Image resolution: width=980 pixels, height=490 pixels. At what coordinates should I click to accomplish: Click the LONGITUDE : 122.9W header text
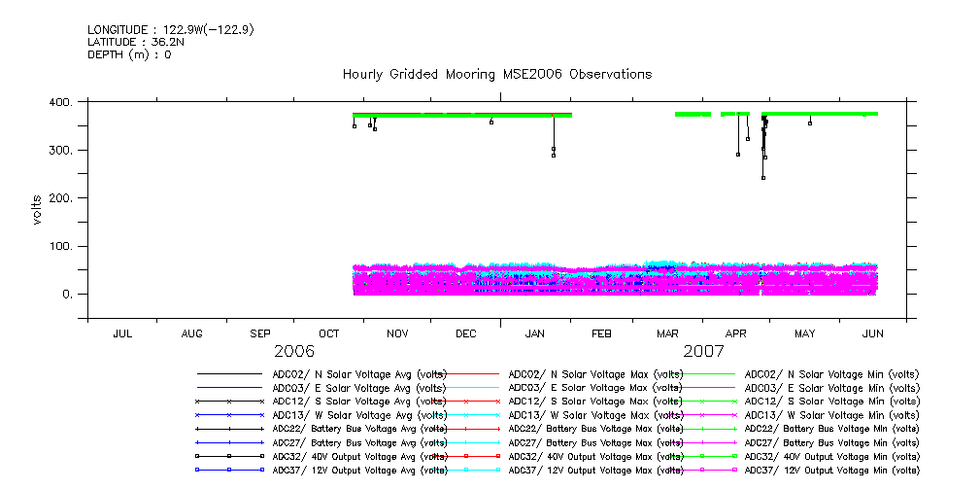170,30
